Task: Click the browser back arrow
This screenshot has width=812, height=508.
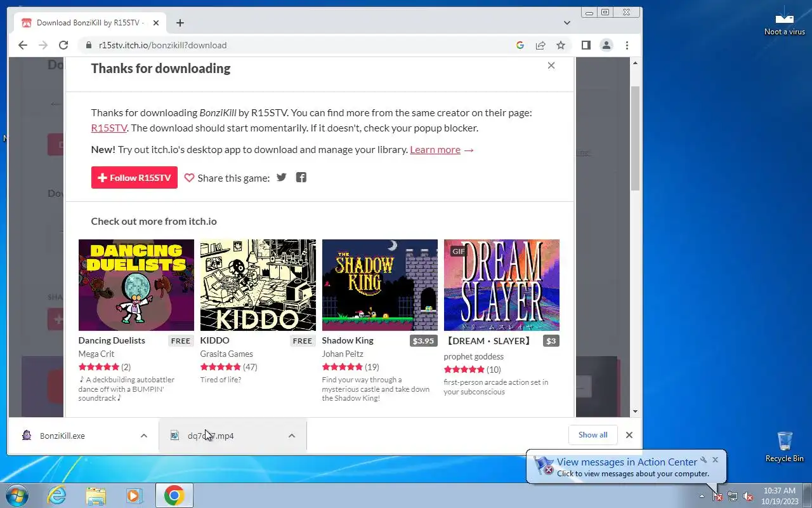Action: pyautogui.click(x=23, y=45)
